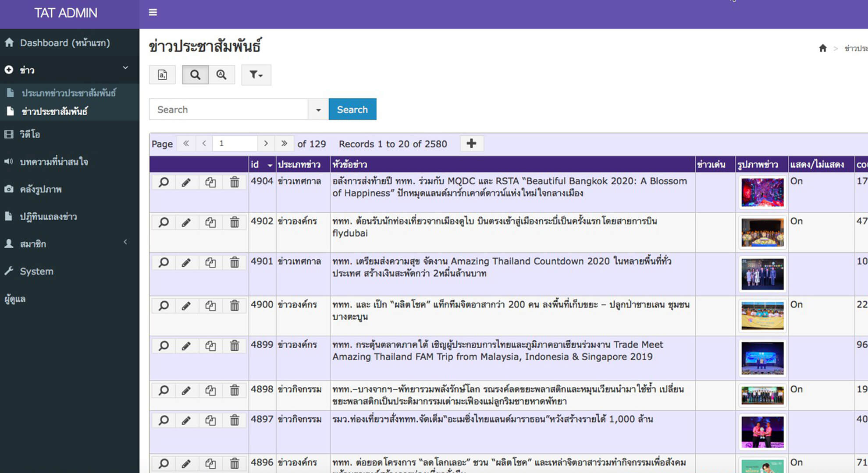
Task: Click On status for record 4896
Action: tap(796, 462)
